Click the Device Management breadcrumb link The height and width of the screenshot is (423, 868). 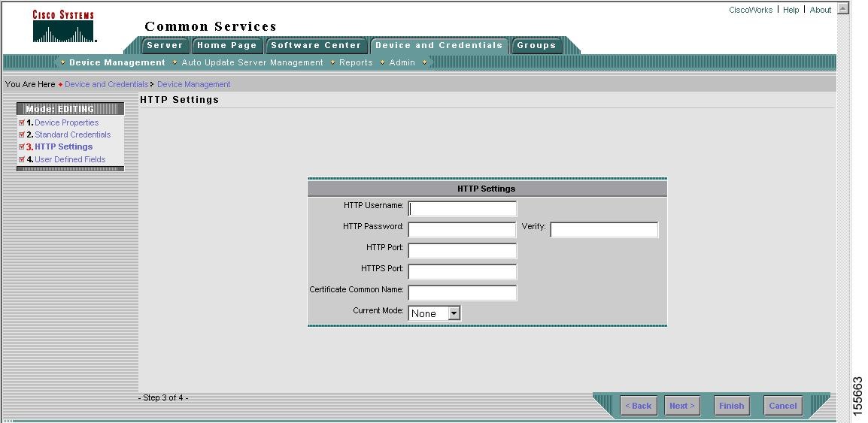pyautogui.click(x=194, y=84)
